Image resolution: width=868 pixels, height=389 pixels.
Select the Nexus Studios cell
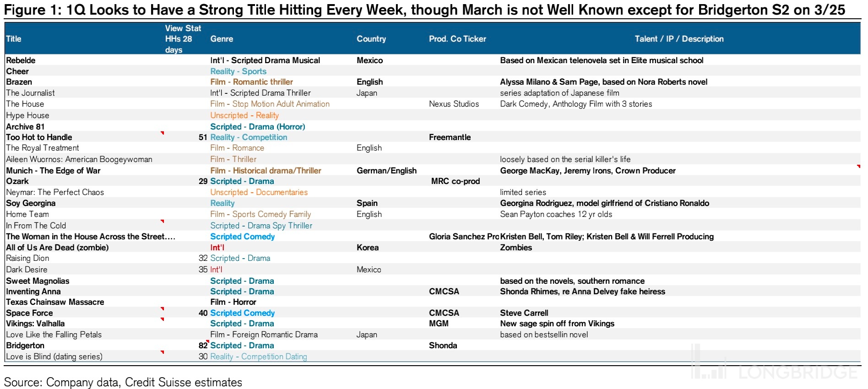tap(454, 104)
